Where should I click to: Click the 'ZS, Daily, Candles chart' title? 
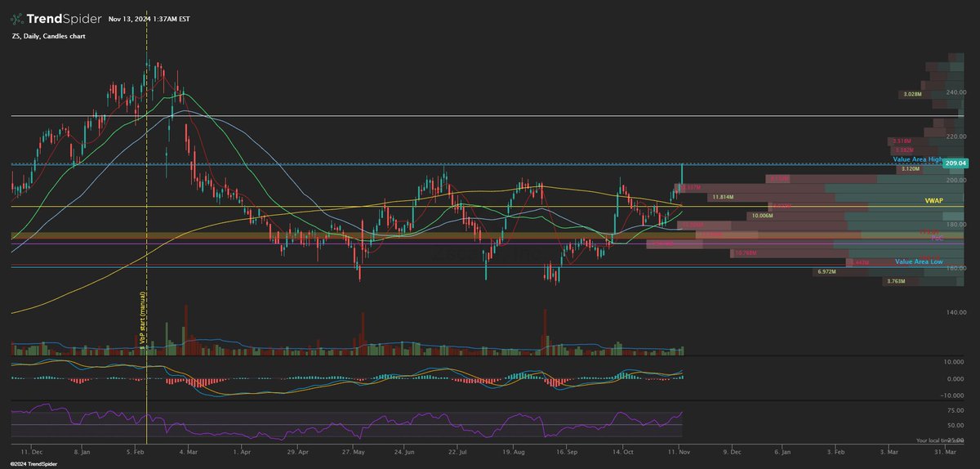coord(47,37)
